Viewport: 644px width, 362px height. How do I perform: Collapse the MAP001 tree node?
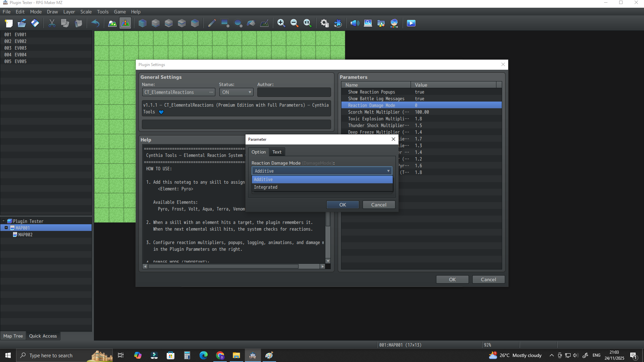[6, 228]
